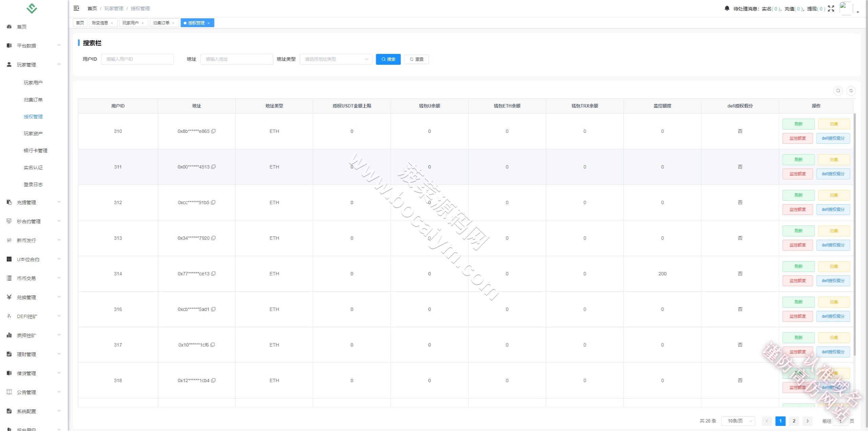Screen dimensions: 868x431
Task: Close the active 授权管理 tab
Action: 209,23
